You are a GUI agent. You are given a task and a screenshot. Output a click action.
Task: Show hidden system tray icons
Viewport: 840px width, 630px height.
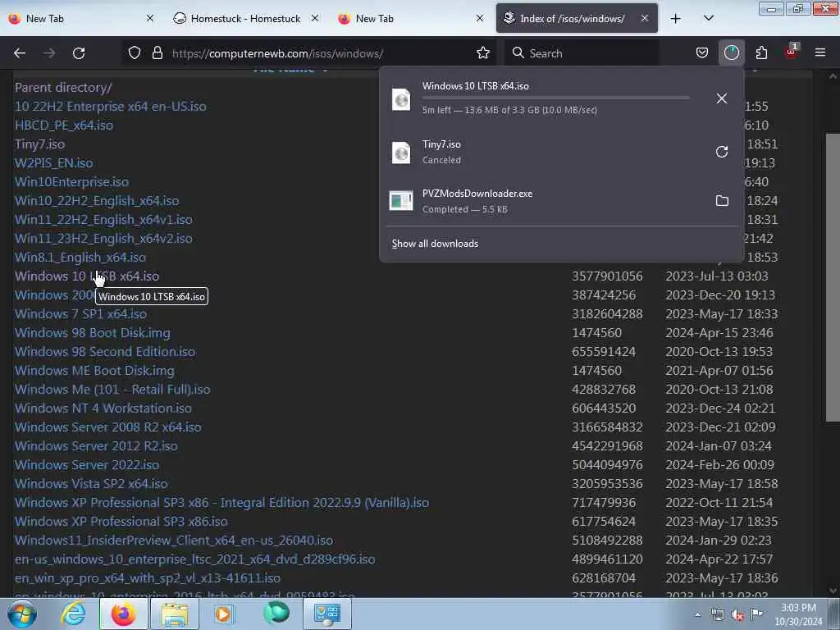tap(697, 615)
